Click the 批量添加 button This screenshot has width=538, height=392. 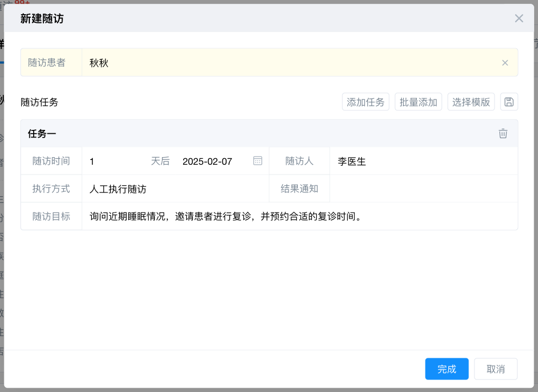pyautogui.click(x=418, y=102)
